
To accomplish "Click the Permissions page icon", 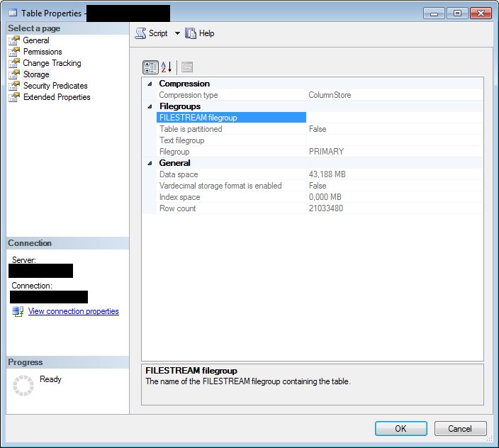I will point(14,52).
